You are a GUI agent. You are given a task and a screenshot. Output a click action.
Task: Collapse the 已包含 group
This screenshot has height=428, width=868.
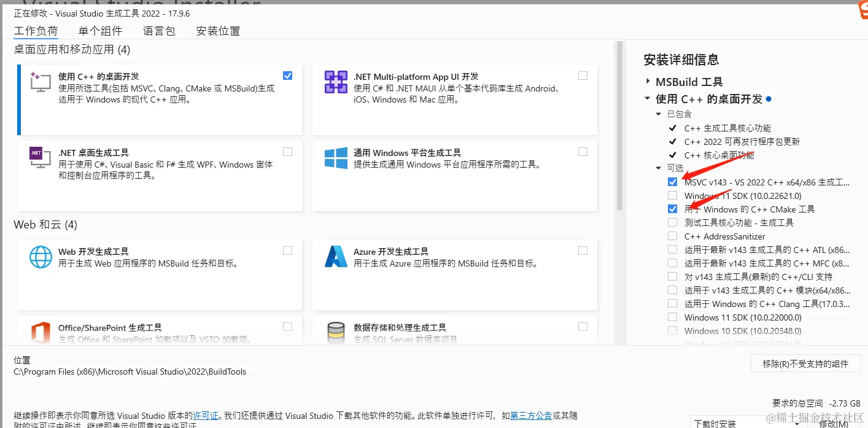point(659,114)
